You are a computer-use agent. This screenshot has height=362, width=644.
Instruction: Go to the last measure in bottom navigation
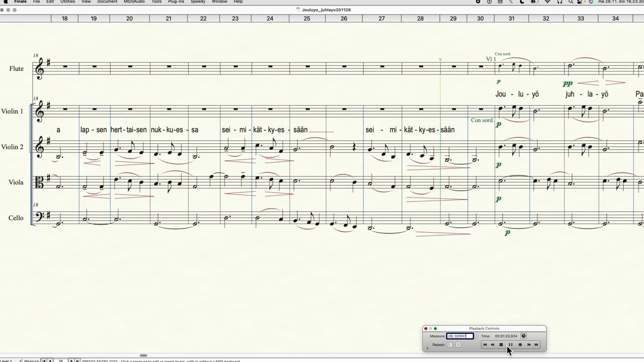tap(77, 360)
